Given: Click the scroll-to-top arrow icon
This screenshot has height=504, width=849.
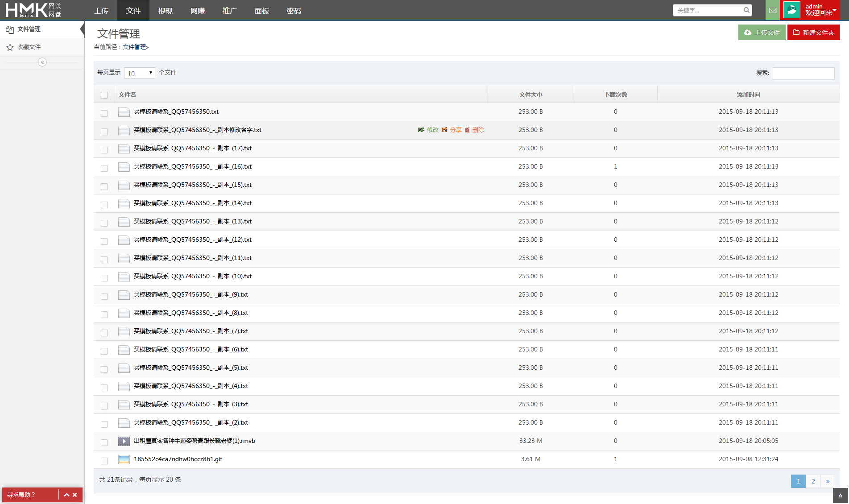Looking at the screenshot, I should (x=840, y=496).
